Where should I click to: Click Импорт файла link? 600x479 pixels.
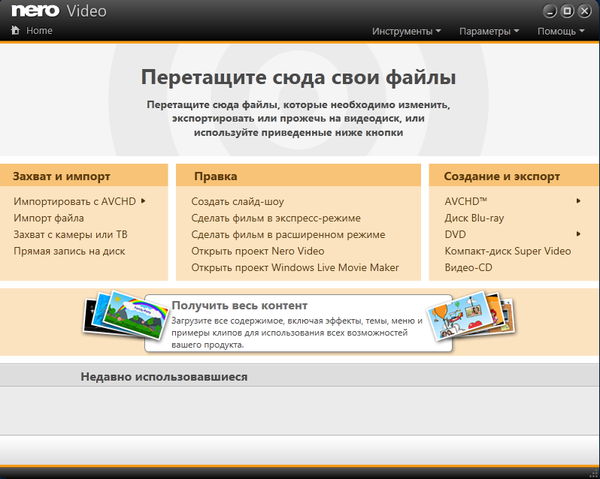click(48, 218)
